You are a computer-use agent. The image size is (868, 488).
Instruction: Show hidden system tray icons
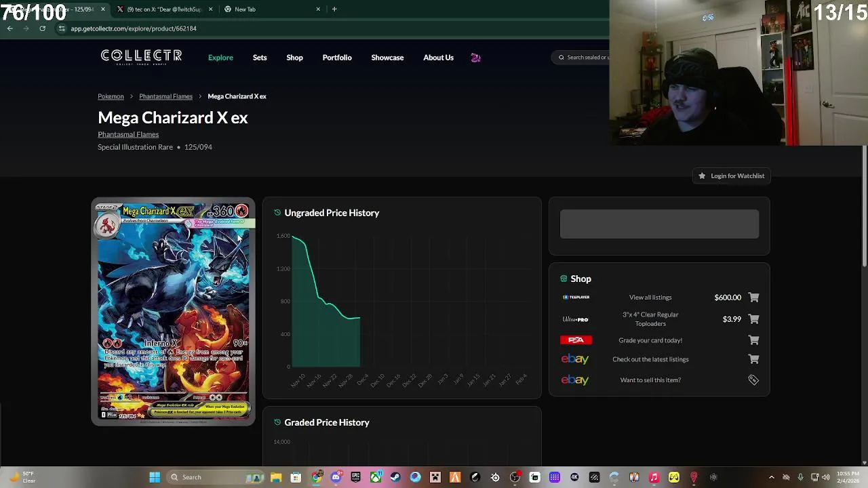(x=771, y=477)
